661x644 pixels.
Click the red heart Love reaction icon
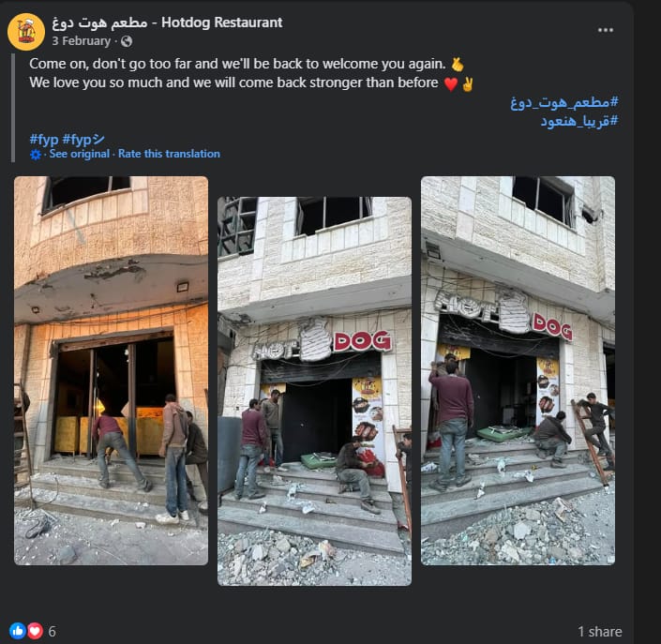[35, 631]
